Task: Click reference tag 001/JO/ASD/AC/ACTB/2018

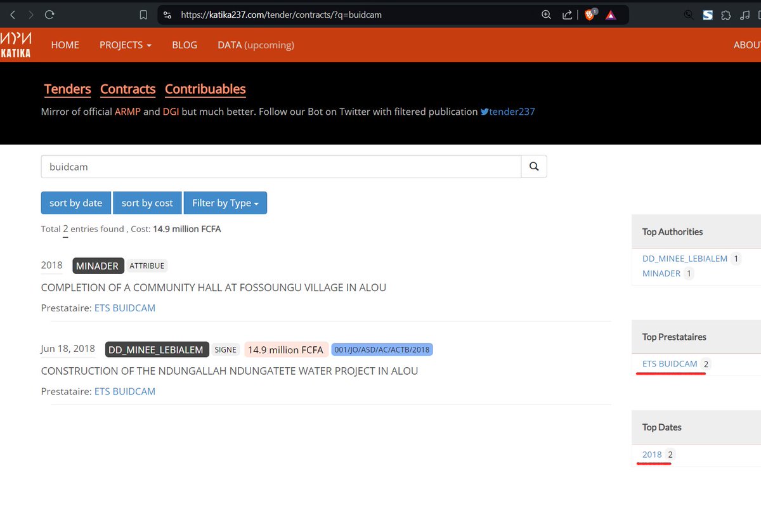Action: [x=382, y=349]
